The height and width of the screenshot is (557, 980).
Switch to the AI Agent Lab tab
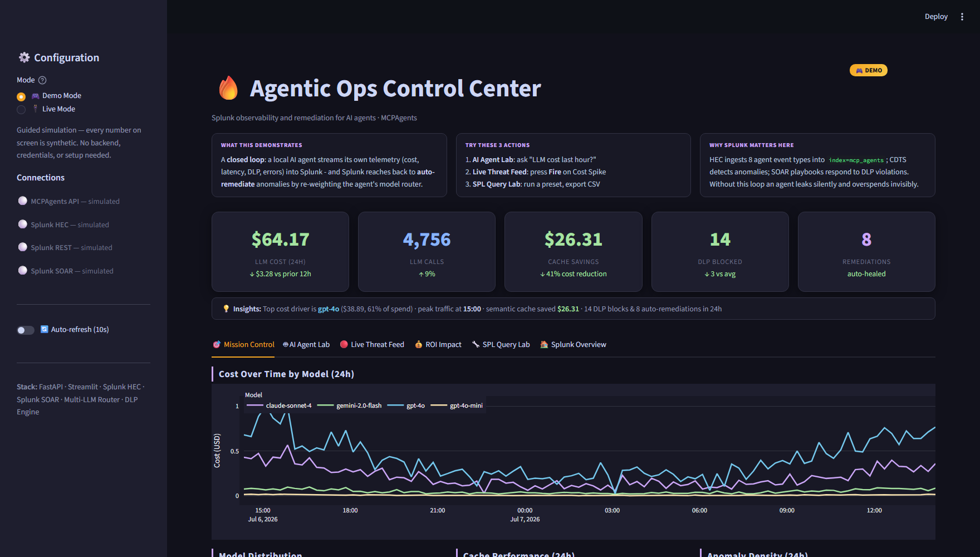click(306, 345)
